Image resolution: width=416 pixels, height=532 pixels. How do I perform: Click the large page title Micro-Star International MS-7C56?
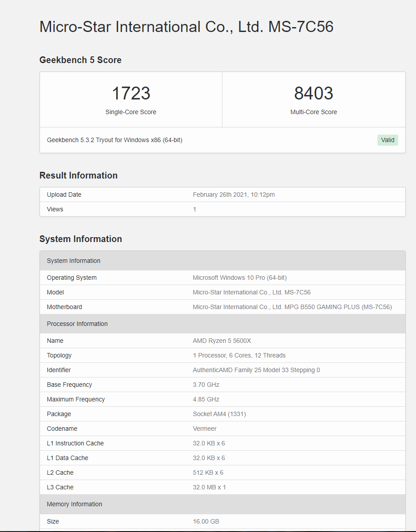(186, 27)
